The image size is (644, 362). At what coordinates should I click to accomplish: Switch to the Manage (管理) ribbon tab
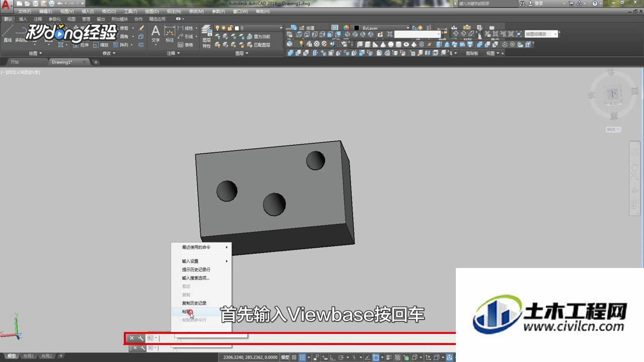pos(86,19)
